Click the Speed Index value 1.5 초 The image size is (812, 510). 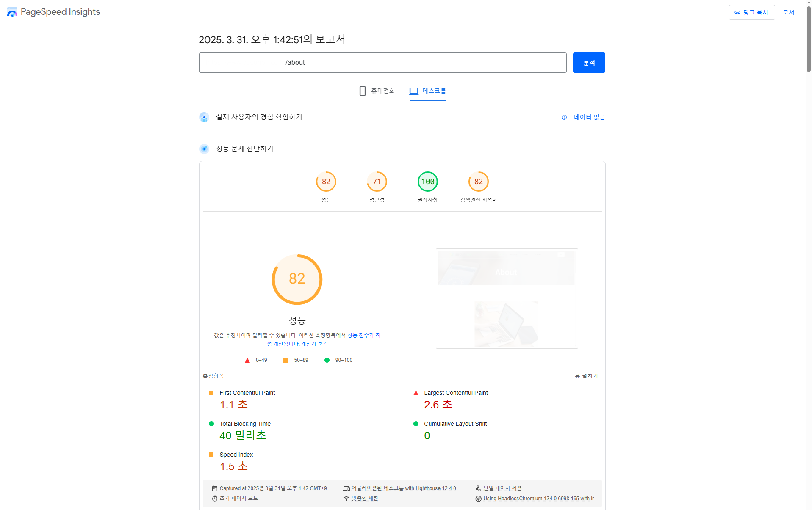coord(234,466)
